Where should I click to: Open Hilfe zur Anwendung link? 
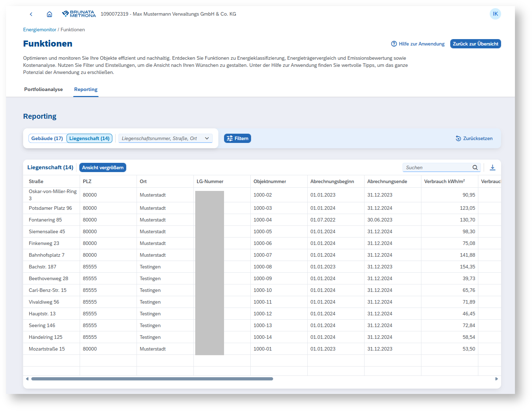point(418,44)
